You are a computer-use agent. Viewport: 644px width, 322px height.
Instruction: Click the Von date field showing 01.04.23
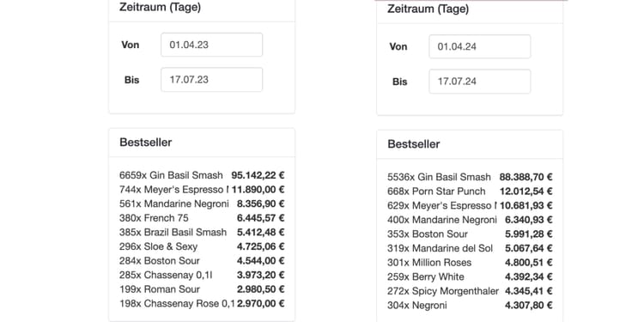211,45
